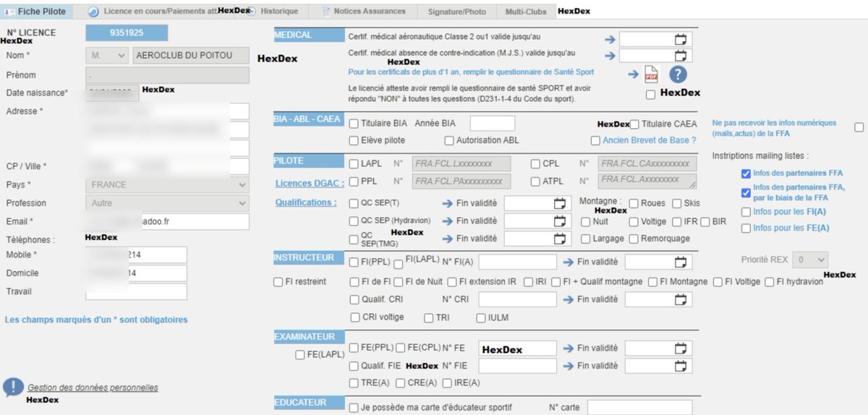
Task: Enable the Autorisation ABL checkbox
Action: pyautogui.click(x=449, y=140)
